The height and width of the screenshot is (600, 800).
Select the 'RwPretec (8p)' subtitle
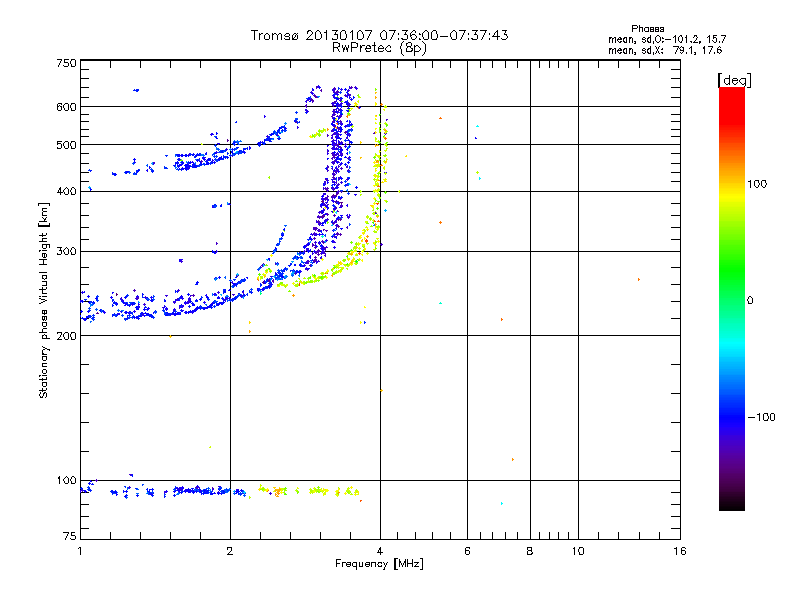pyautogui.click(x=379, y=48)
